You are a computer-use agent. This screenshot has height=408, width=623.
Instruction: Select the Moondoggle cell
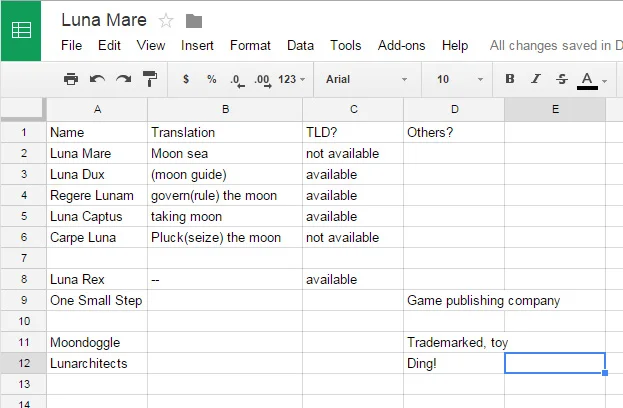click(x=97, y=342)
